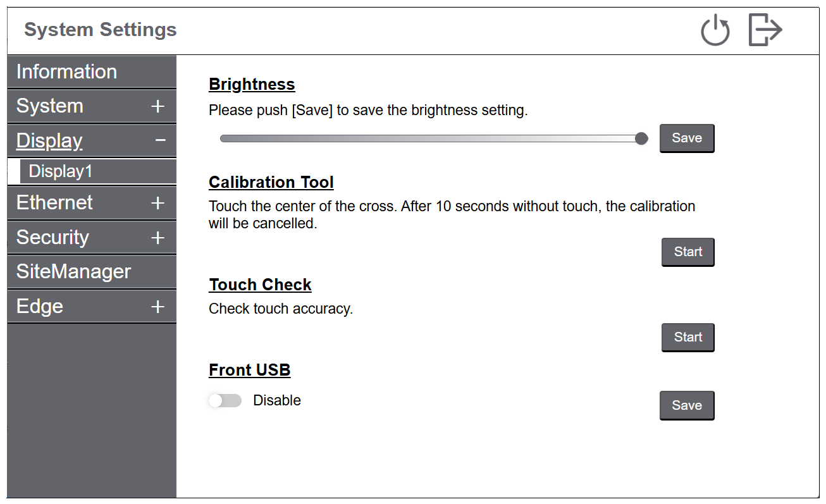Start the Touch Check
This screenshot has width=826, height=504.
click(x=687, y=337)
